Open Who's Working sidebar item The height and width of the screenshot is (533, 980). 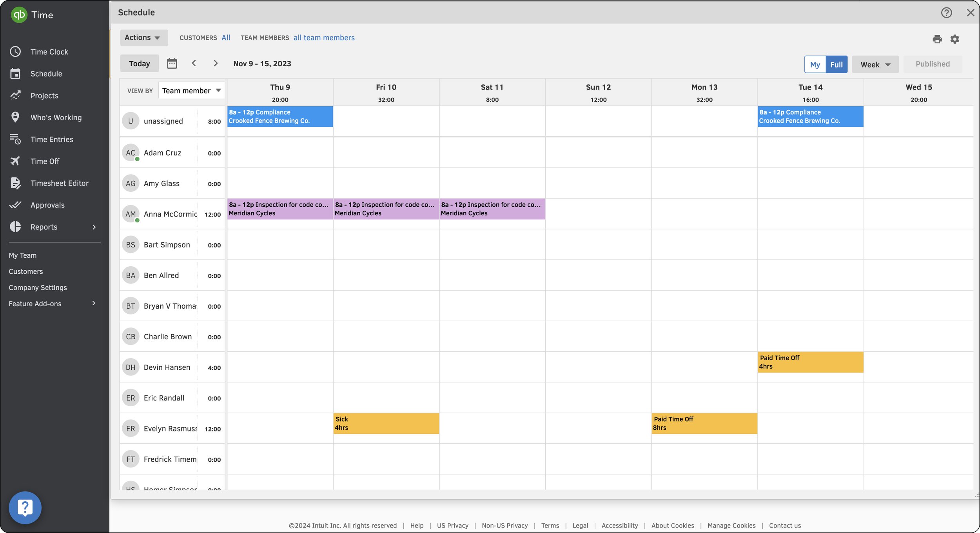56,118
